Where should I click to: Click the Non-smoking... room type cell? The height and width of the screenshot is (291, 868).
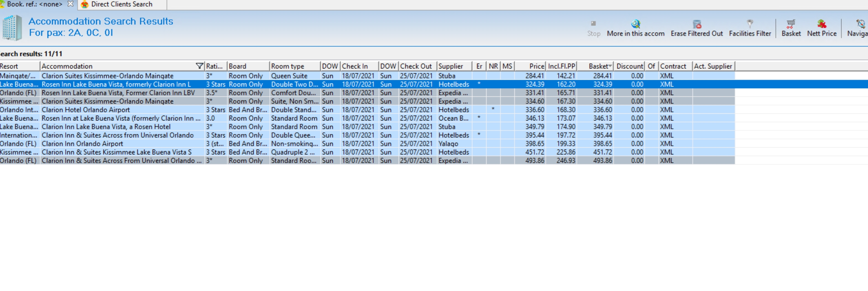[295, 143]
